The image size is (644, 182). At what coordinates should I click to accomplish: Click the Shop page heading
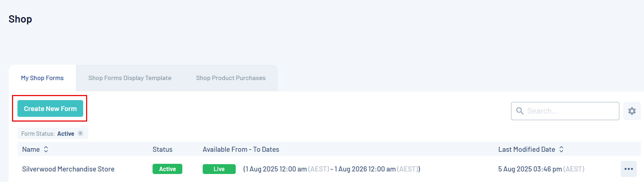click(20, 19)
